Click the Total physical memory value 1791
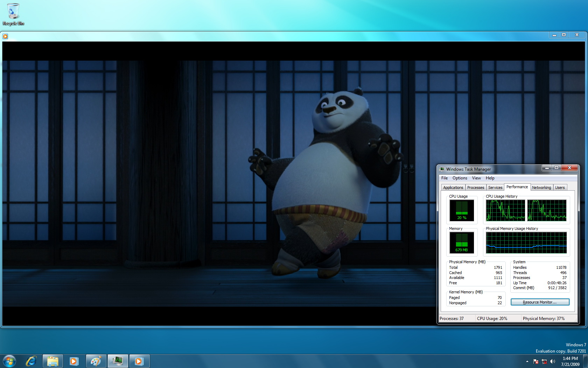Image resolution: width=588 pixels, height=368 pixels. (x=498, y=267)
